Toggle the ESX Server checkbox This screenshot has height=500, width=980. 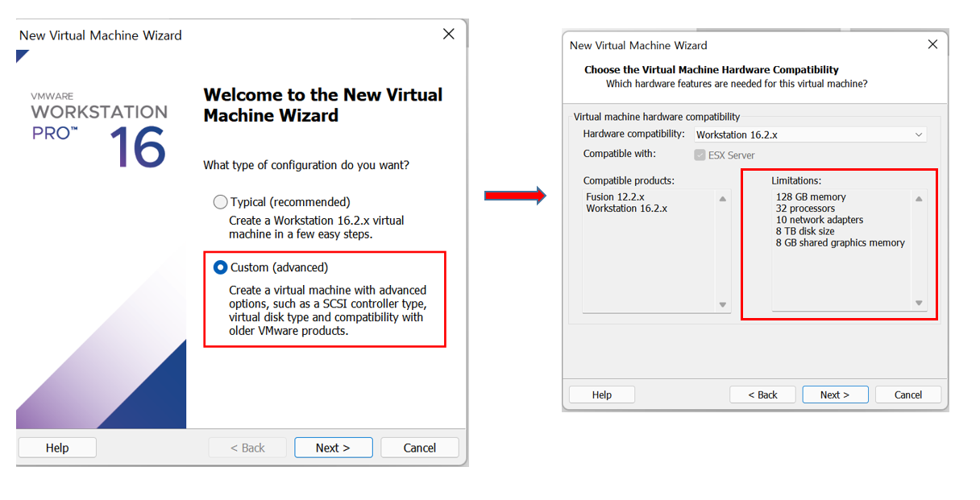700,155
